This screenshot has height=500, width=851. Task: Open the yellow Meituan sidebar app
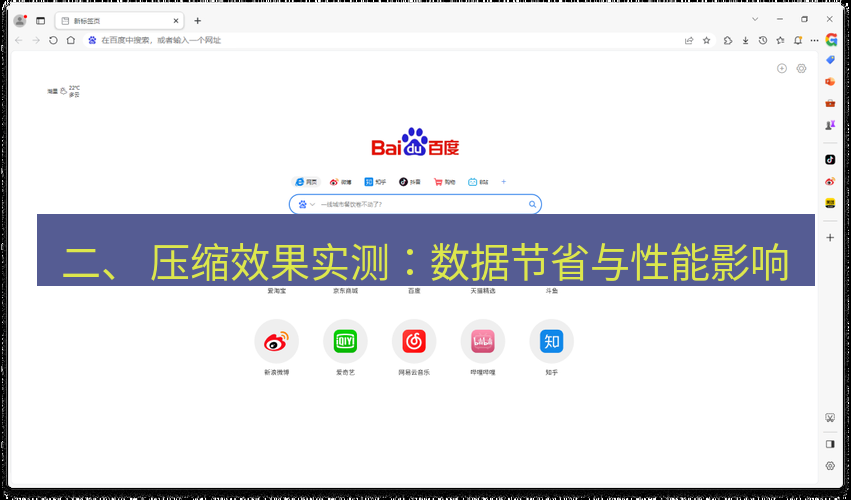point(830,203)
